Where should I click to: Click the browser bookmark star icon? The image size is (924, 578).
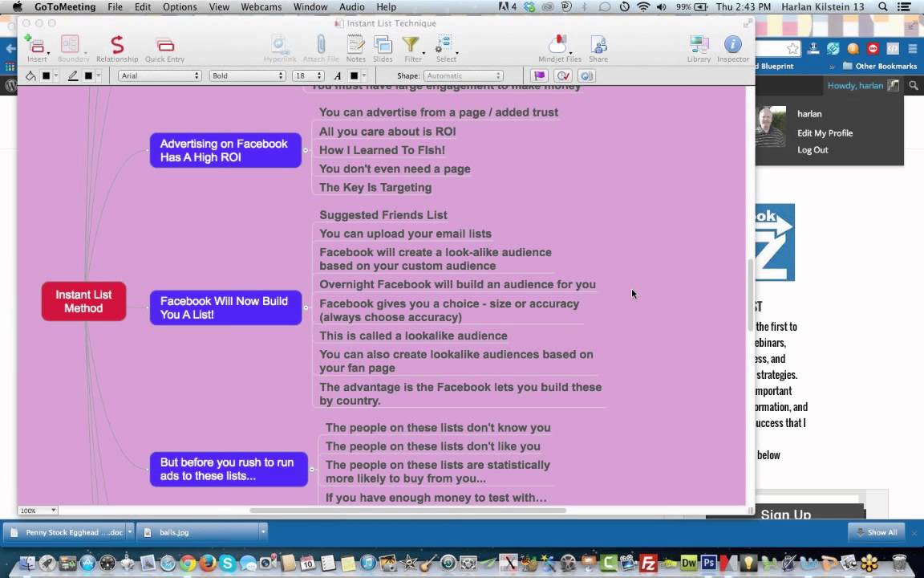click(x=792, y=48)
